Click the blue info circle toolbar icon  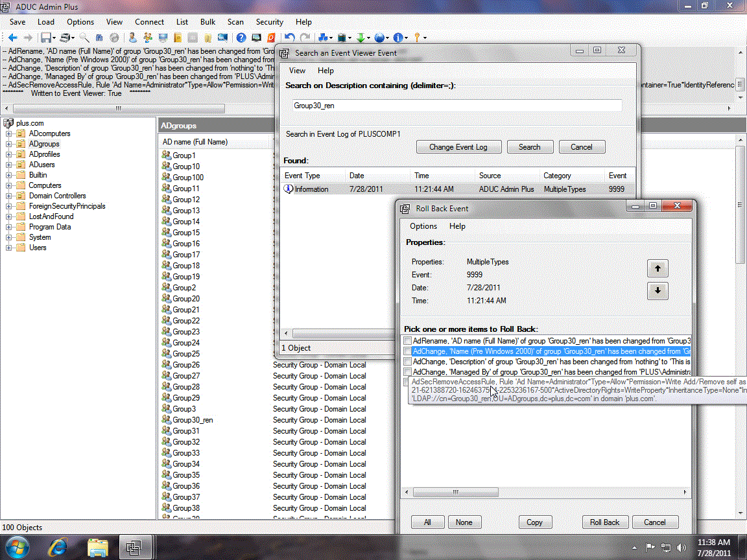(x=398, y=38)
